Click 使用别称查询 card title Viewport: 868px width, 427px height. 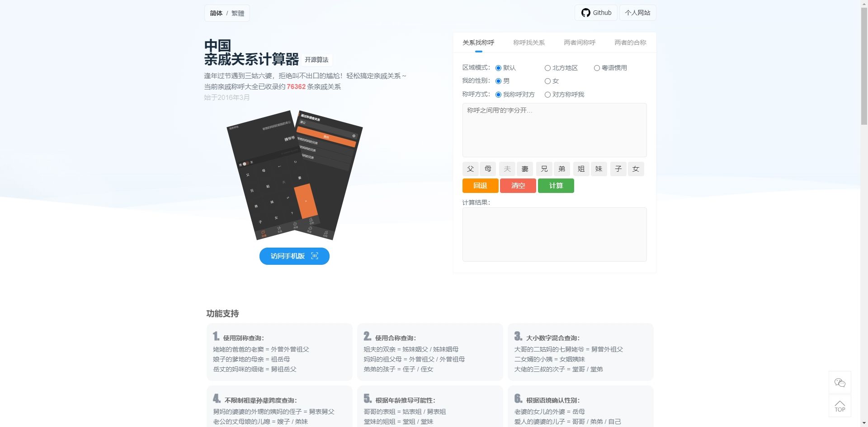point(243,338)
